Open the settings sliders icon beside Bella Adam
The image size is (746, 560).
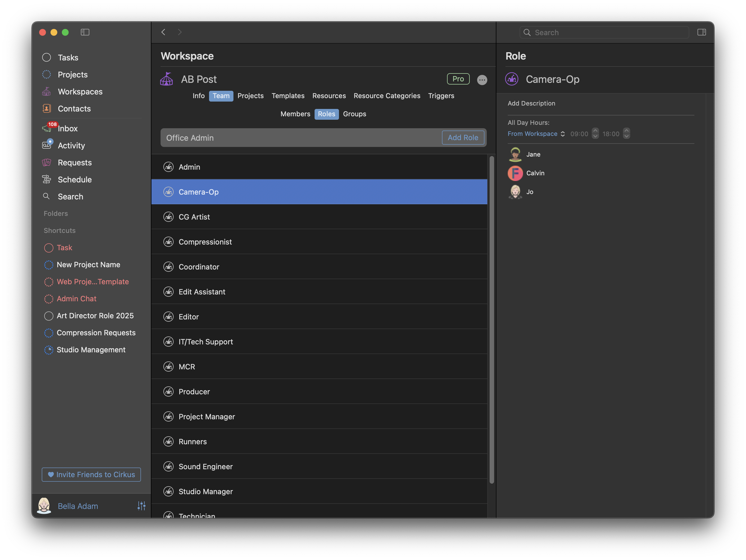coord(141,506)
